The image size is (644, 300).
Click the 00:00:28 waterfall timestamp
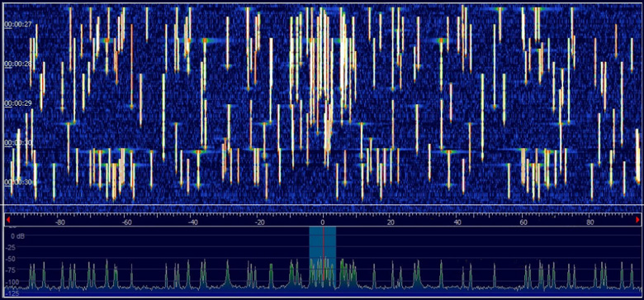click(x=18, y=64)
